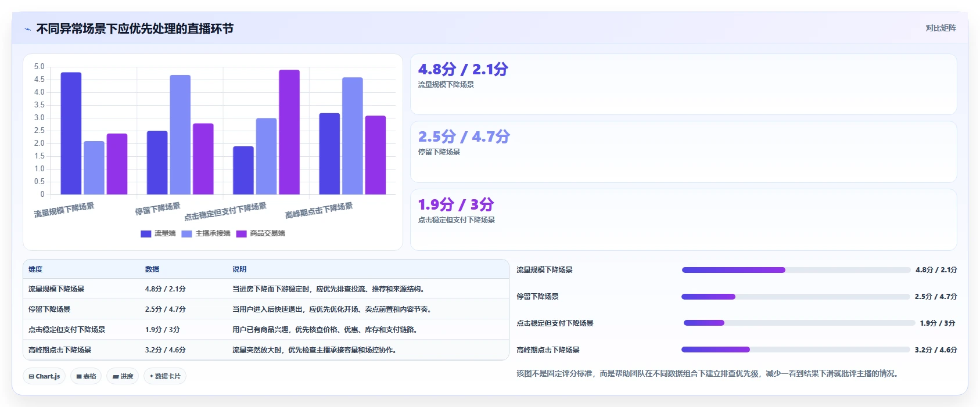Click the chart x-axis label 高峰期点击下降场景
This screenshot has height=407, width=980.
coord(319,211)
